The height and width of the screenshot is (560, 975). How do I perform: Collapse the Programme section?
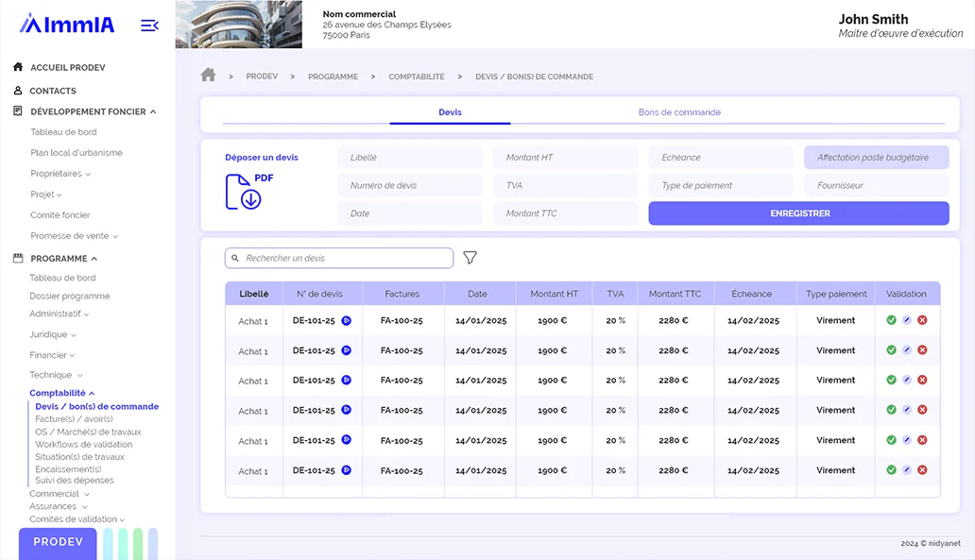pyautogui.click(x=94, y=259)
